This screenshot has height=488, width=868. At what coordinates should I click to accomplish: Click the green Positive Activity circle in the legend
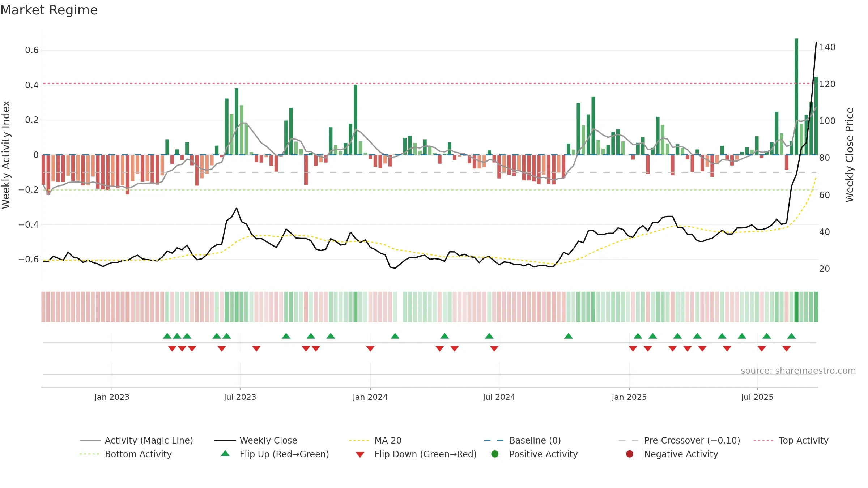(x=495, y=454)
